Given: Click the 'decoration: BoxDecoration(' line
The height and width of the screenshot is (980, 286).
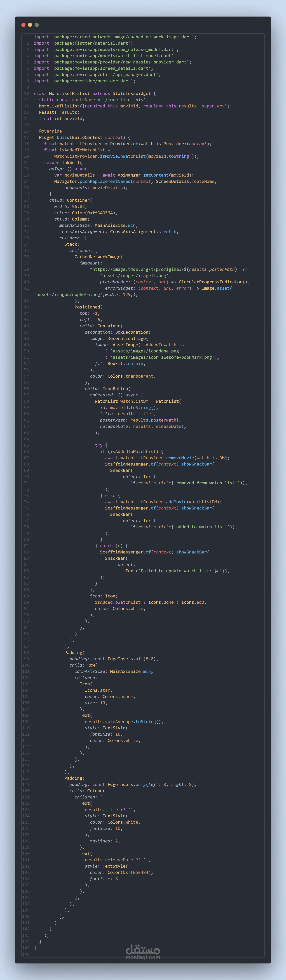Looking at the screenshot, I should tap(118, 332).
